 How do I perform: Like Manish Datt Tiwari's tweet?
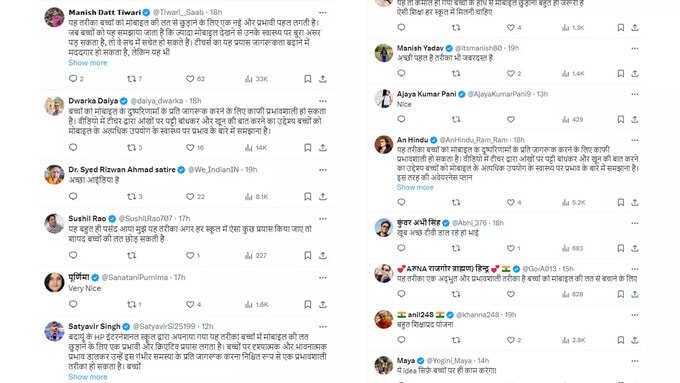[190, 79]
